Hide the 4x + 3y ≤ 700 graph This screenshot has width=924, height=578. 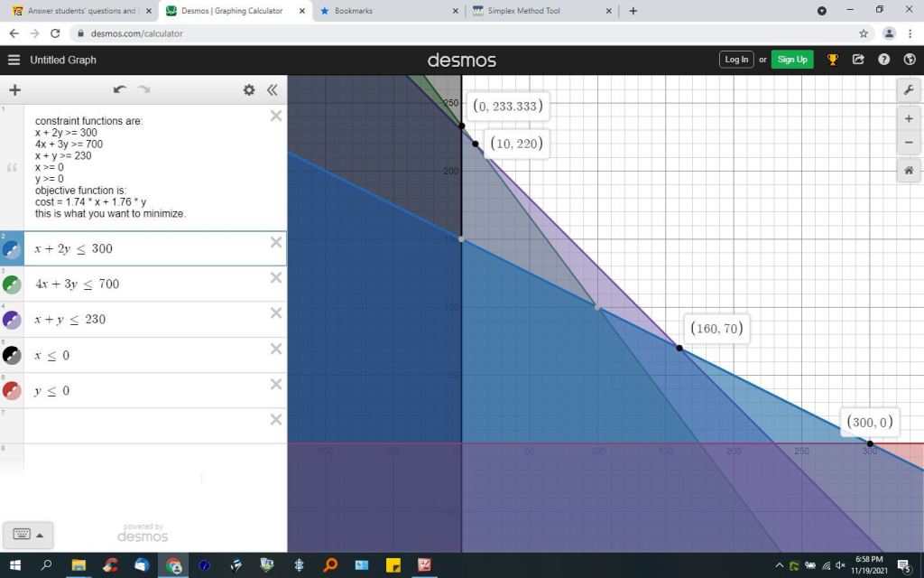point(12,284)
